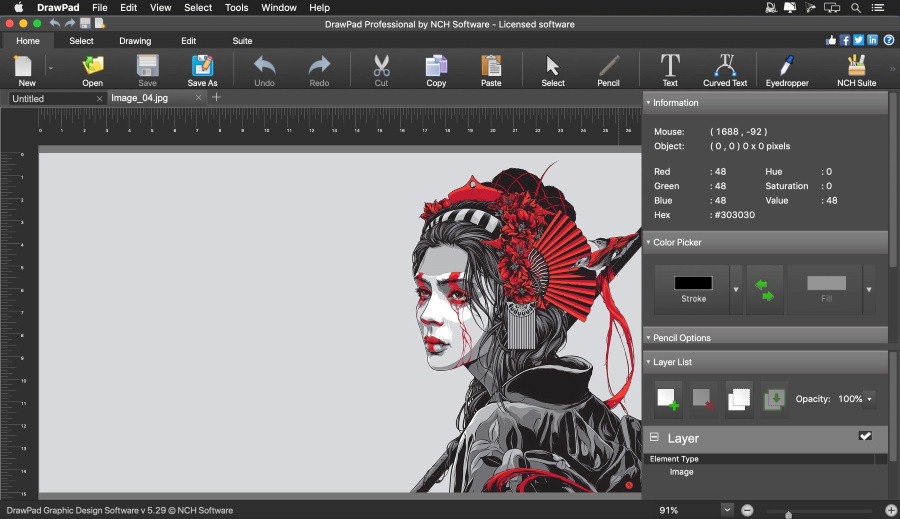Duplicate the layer icon
Image resolution: width=900 pixels, height=519 pixels.
(x=739, y=398)
